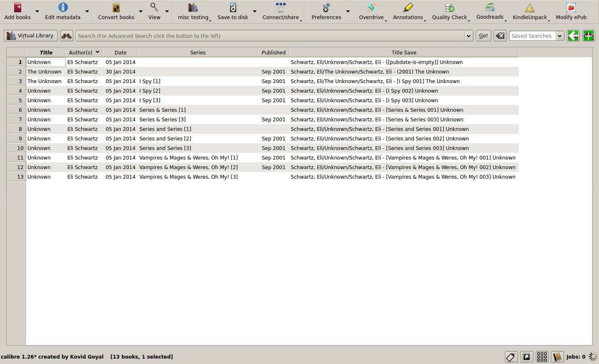This screenshot has height=364, width=599.
Task: Click the Add books toolbar icon
Action: [18, 7]
